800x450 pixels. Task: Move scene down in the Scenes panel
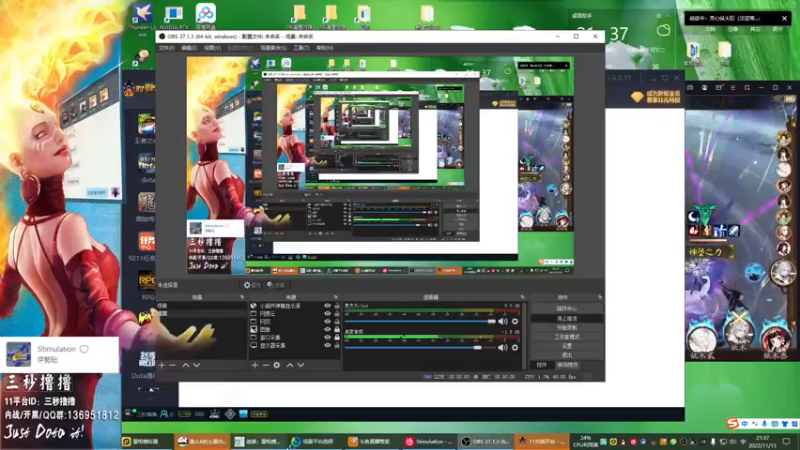[196, 365]
